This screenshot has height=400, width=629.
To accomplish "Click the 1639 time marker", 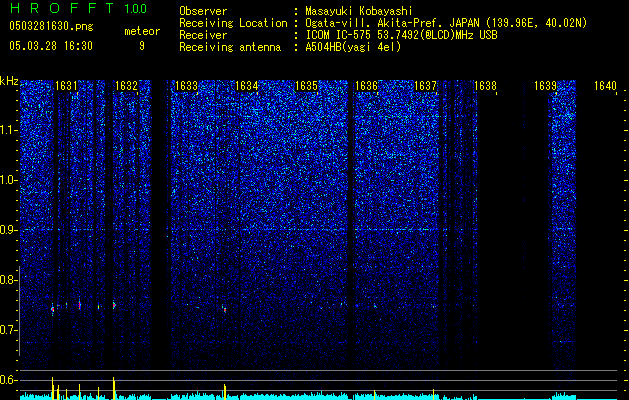I will pyautogui.click(x=546, y=86).
